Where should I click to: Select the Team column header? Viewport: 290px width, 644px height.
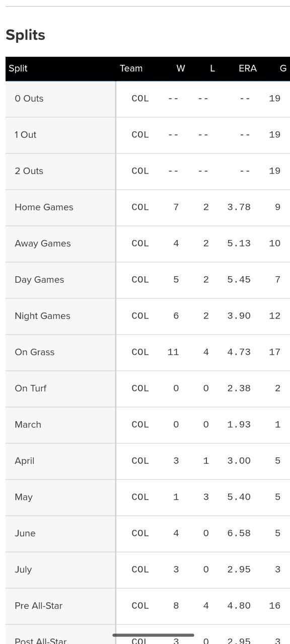pyautogui.click(x=131, y=68)
